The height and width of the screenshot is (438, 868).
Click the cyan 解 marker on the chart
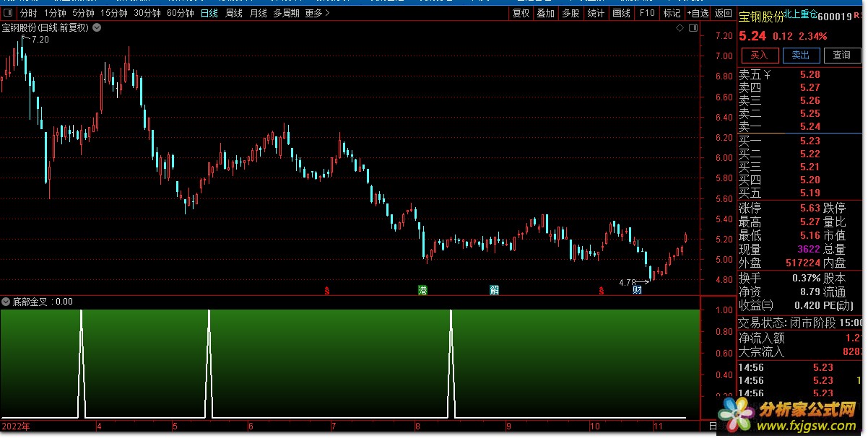coord(495,290)
